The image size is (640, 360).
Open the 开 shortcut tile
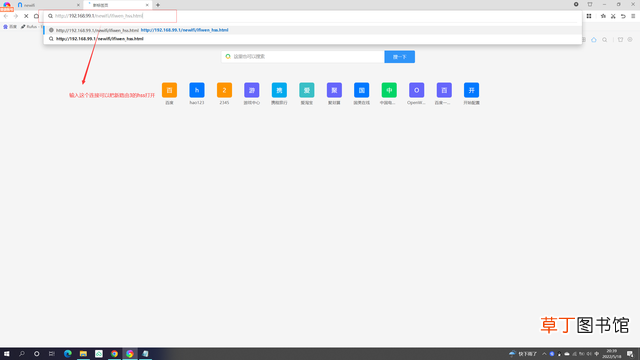[x=471, y=90]
